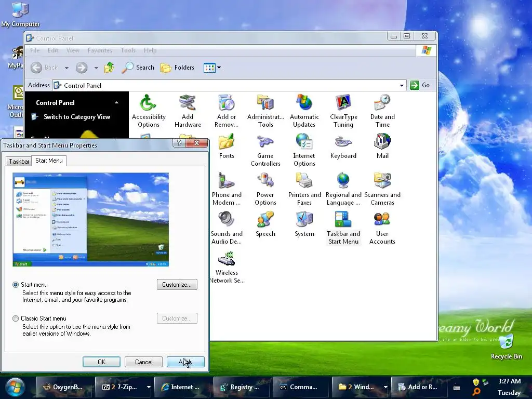Click the security shield tray icon
The height and width of the screenshot is (399, 532).
476,382
